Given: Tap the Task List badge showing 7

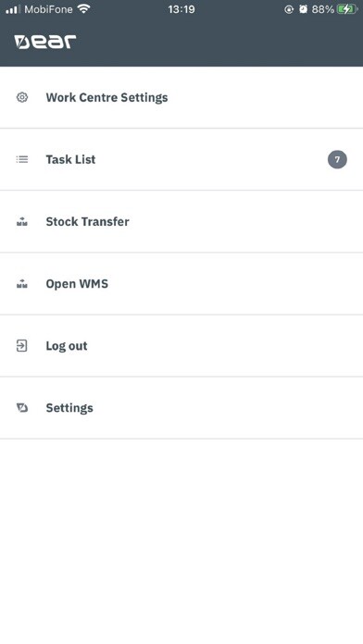Looking at the screenshot, I should coord(337,159).
